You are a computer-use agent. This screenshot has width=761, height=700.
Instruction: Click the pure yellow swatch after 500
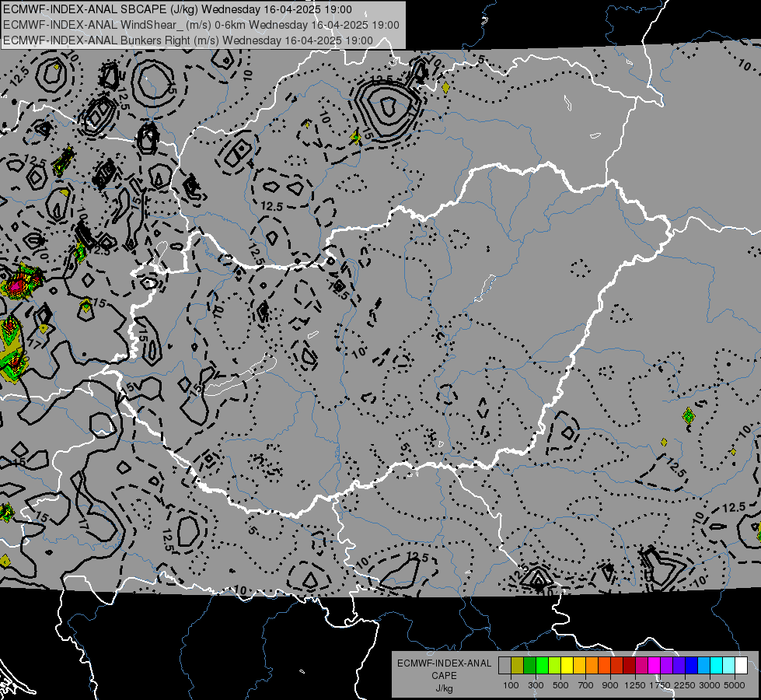[x=567, y=666]
